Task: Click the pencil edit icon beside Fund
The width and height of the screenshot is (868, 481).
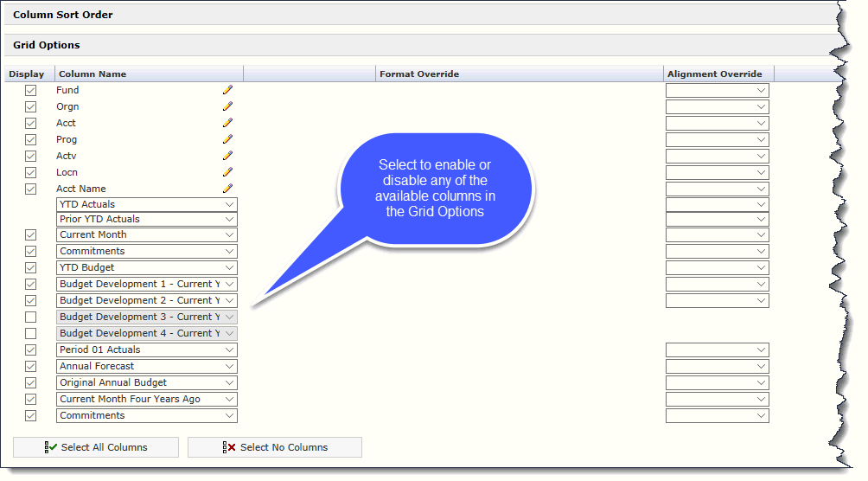Action: coord(227,90)
